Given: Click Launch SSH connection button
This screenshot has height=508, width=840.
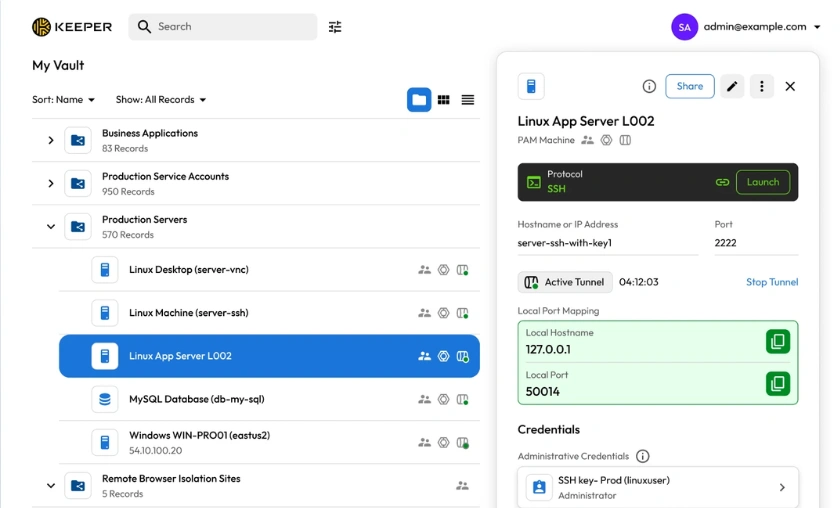Looking at the screenshot, I should pos(763,182).
